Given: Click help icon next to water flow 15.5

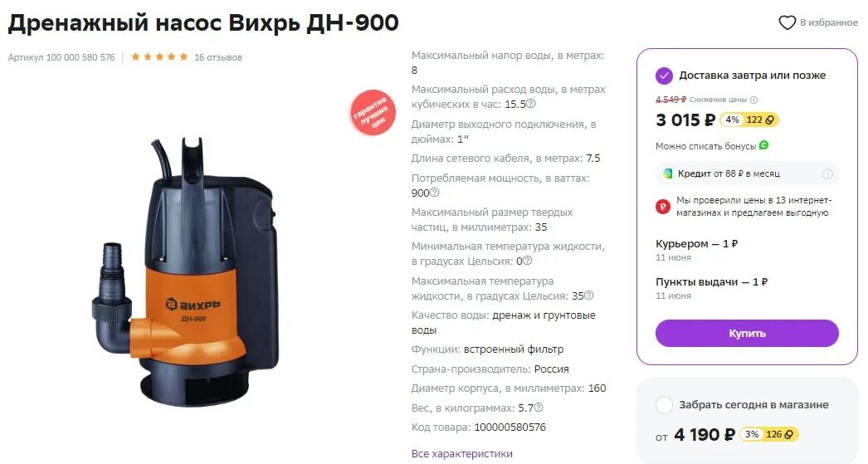Looking at the screenshot, I should click(531, 104).
